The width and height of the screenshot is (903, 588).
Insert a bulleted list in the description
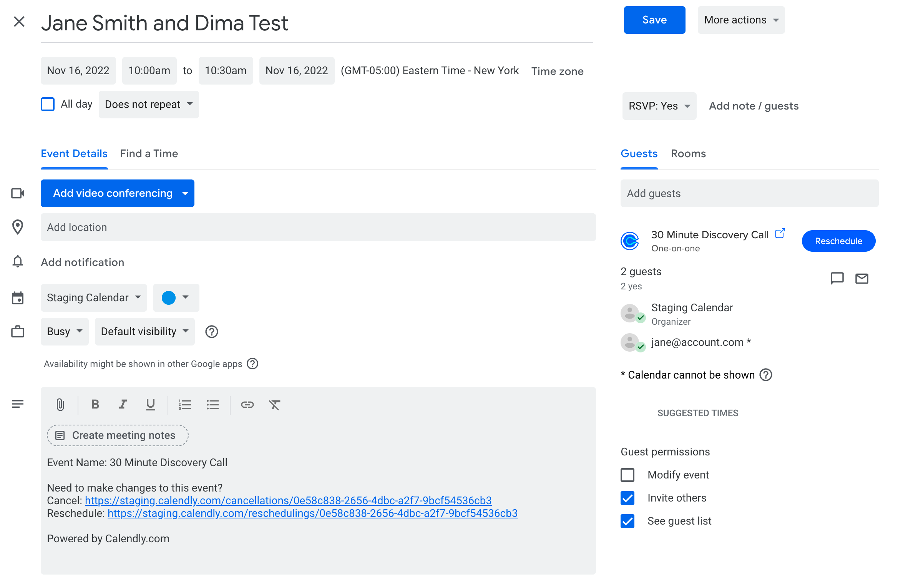(213, 404)
